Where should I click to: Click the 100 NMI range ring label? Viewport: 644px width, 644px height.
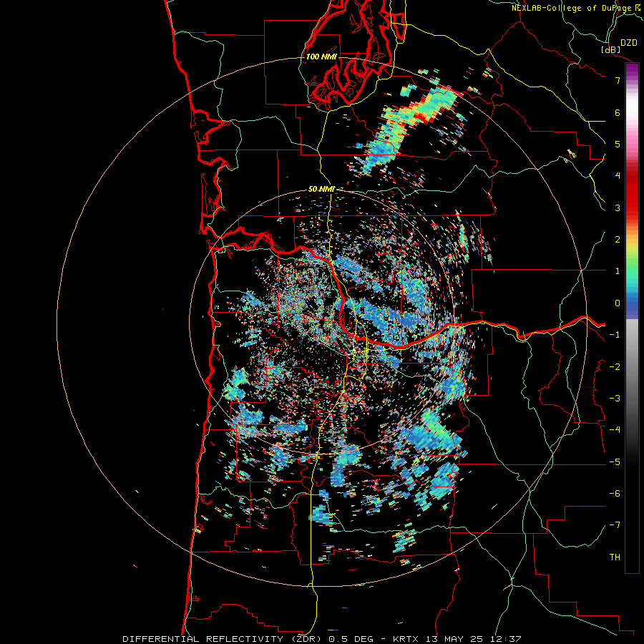[x=321, y=57]
